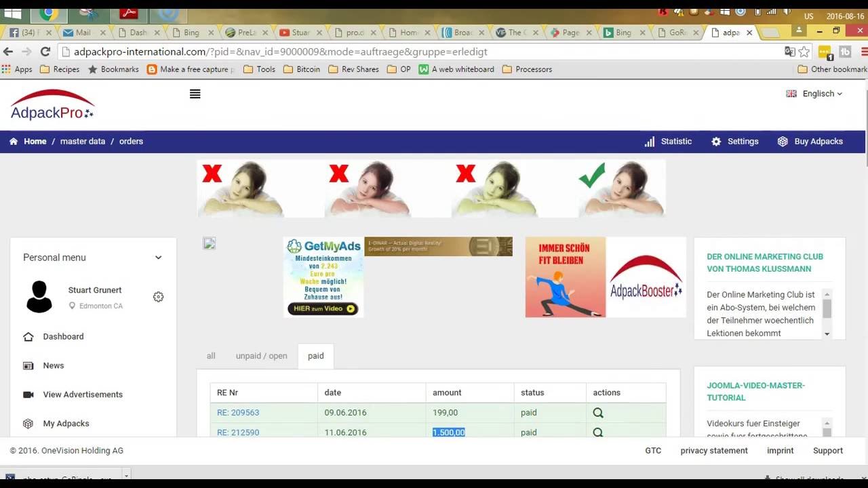Switch to the GoRe browser tab
The height and width of the screenshot is (488, 868).
[x=678, y=33]
